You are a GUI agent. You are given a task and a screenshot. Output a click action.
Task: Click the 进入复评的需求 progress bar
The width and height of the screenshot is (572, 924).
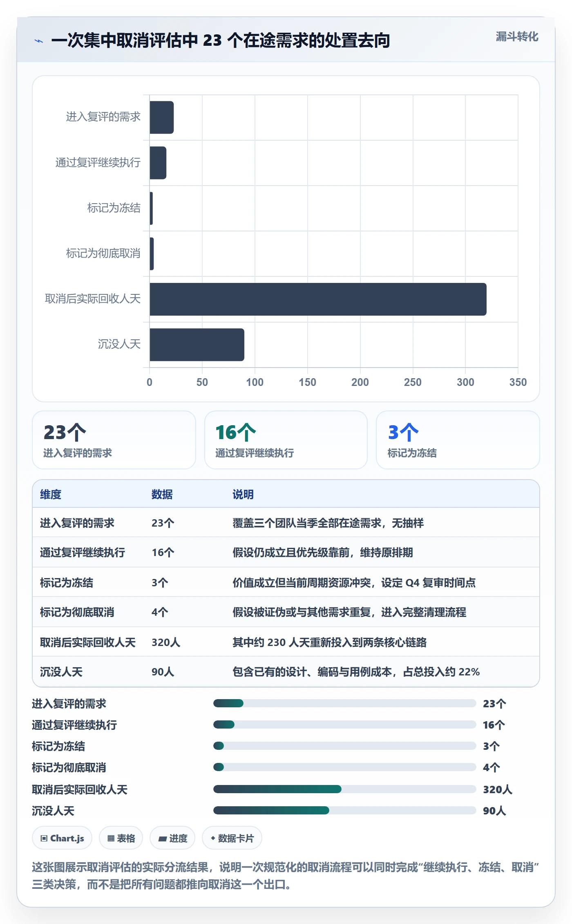pyautogui.click(x=344, y=703)
